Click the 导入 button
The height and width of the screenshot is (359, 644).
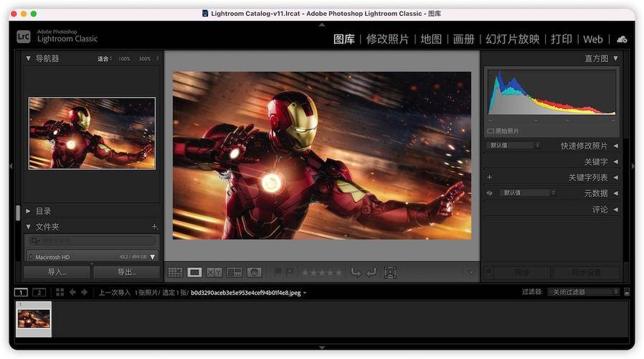tap(57, 272)
